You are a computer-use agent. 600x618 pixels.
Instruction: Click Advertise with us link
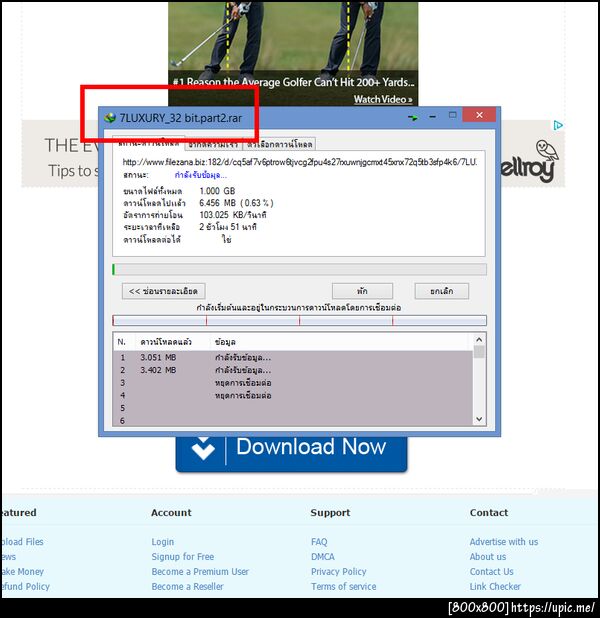504,542
